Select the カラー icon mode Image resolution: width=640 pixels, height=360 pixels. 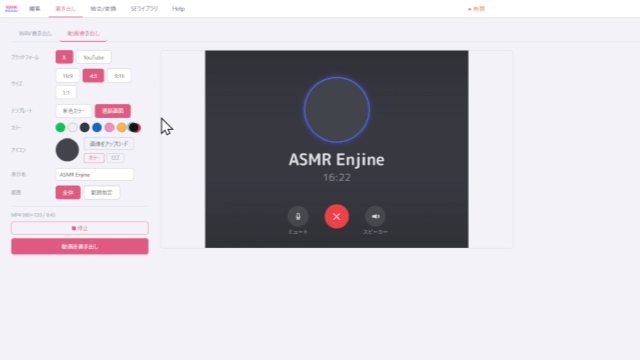pos(94,158)
